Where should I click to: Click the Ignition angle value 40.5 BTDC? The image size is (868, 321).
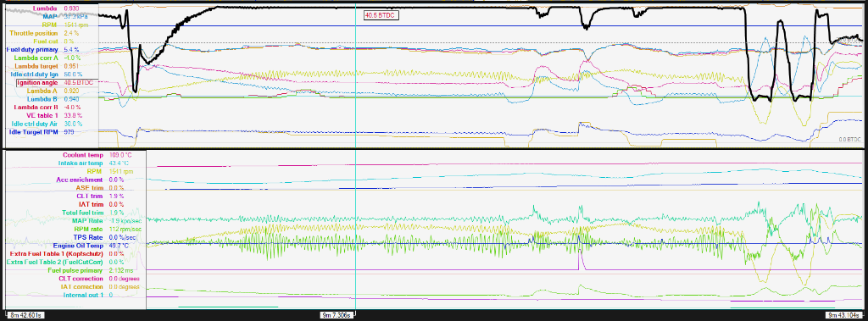(x=79, y=82)
